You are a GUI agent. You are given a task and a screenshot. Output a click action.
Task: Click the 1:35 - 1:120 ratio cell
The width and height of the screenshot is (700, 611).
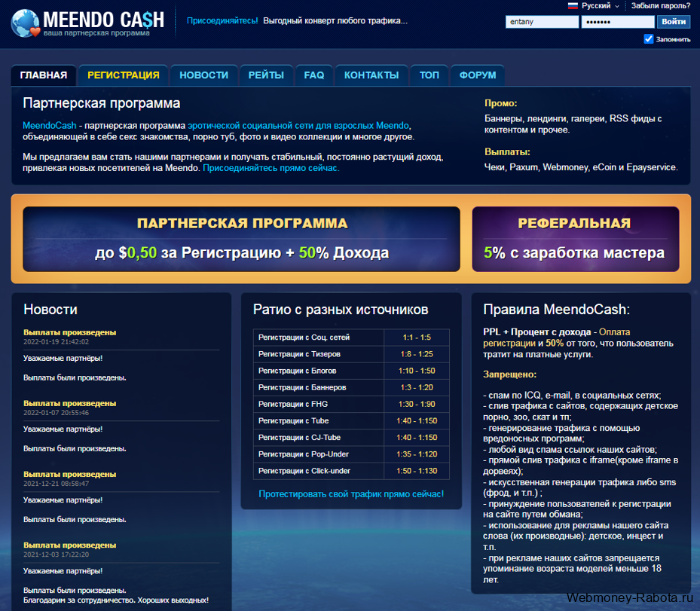coord(417,454)
